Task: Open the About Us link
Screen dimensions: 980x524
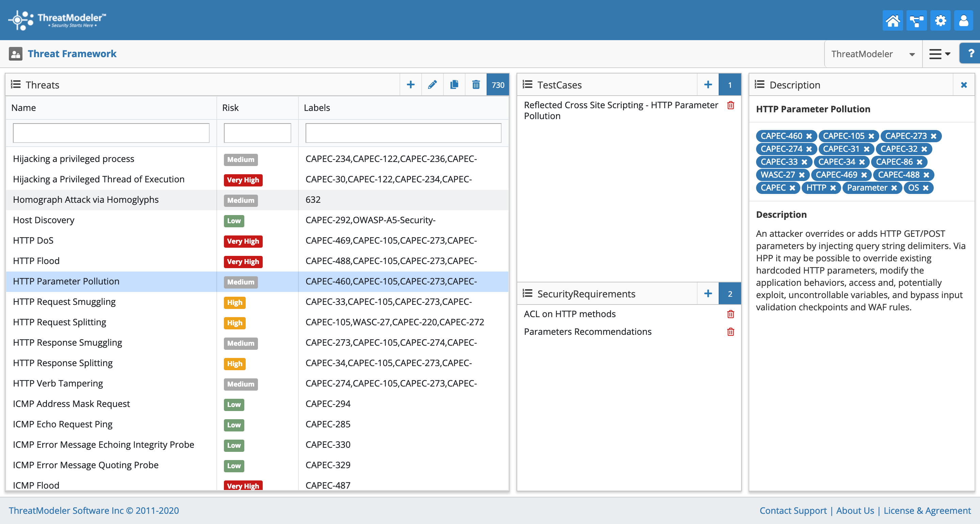Action: click(855, 510)
